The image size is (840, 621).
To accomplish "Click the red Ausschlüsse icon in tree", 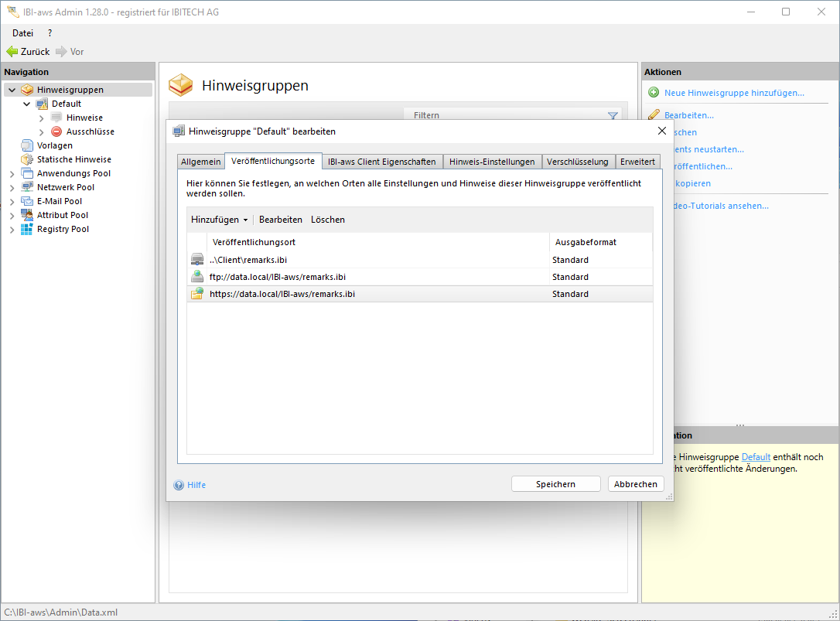I will pyautogui.click(x=56, y=131).
